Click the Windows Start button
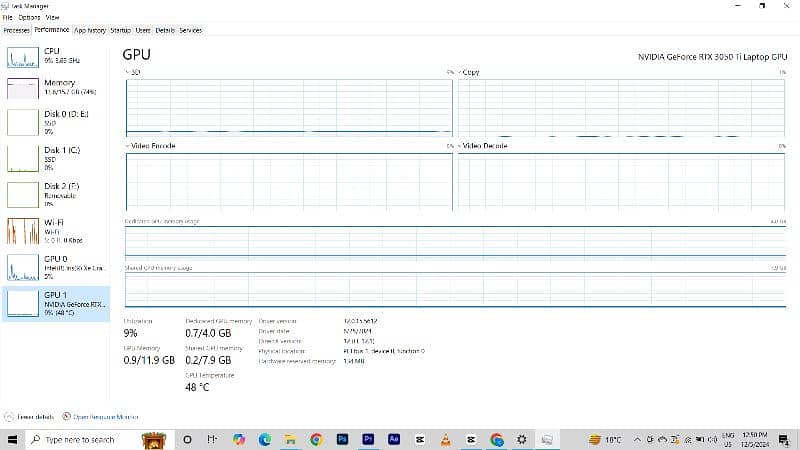Viewport: 800px width, 450px height. click(x=11, y=439)
